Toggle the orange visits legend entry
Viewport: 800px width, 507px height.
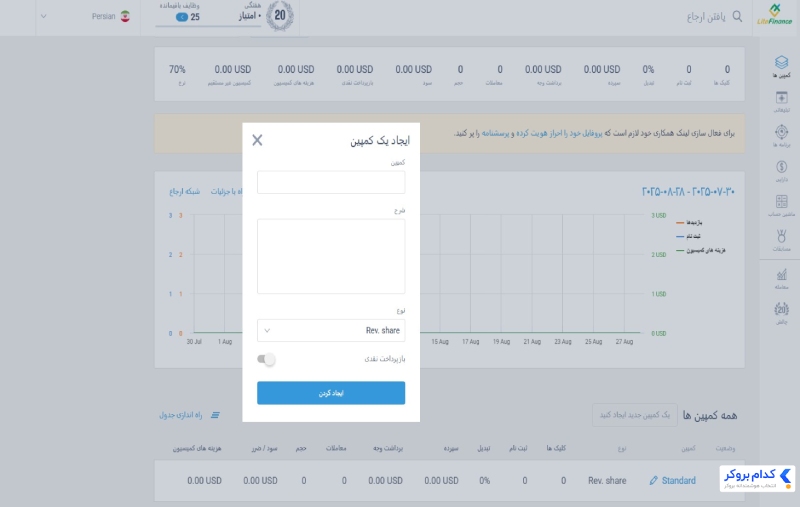coord(689,222)
